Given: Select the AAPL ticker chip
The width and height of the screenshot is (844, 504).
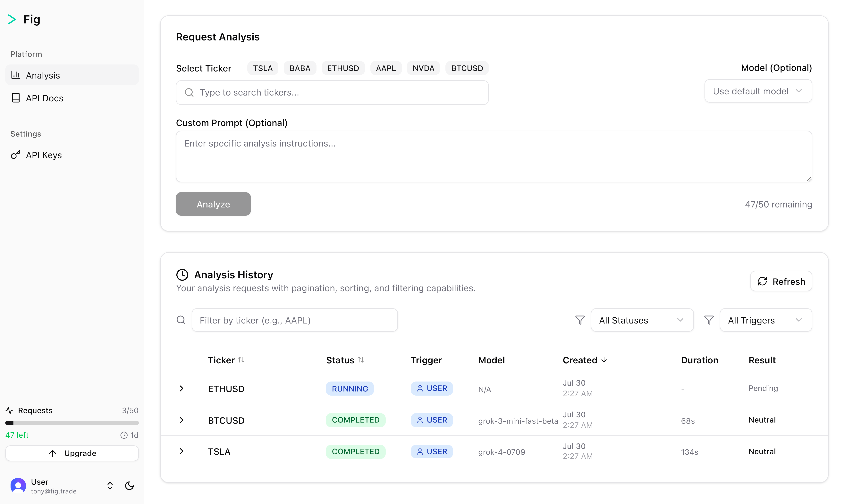Looking at the screenshot, I should click(x=386, y=68).
